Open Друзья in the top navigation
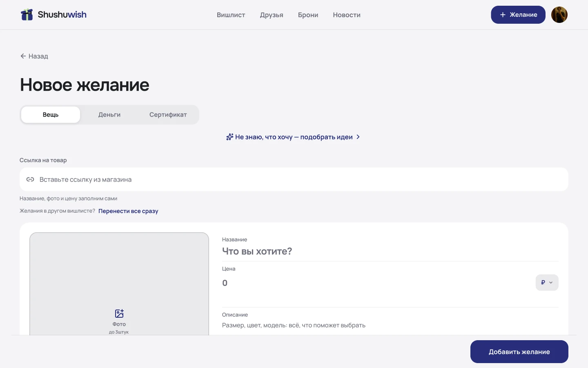Viewport: 588px width, 368px height. pos(272,15)
